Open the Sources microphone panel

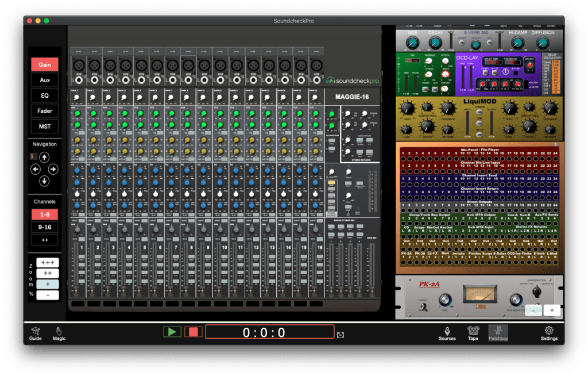[447, 333]
